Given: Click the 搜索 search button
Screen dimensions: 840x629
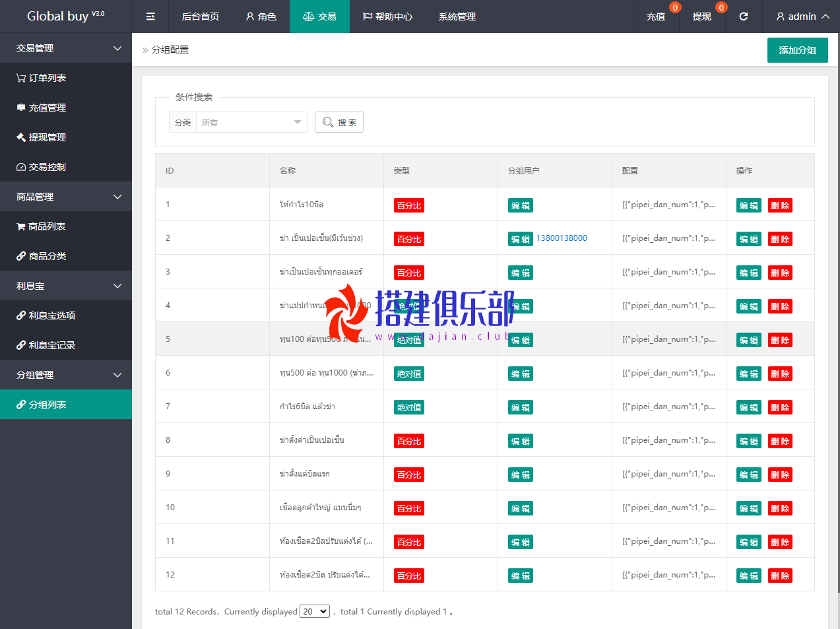Looking at the screenshot, I should 339,122.
